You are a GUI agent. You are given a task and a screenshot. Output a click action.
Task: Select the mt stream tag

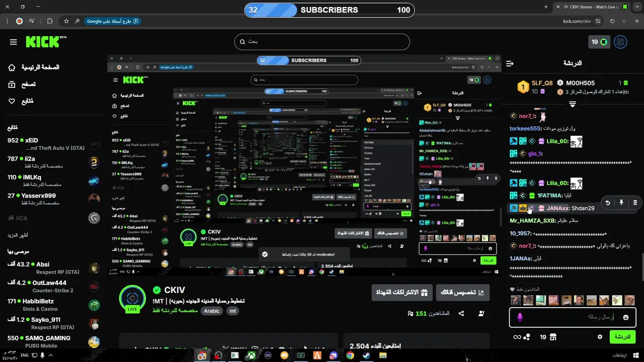pos(232,311)
